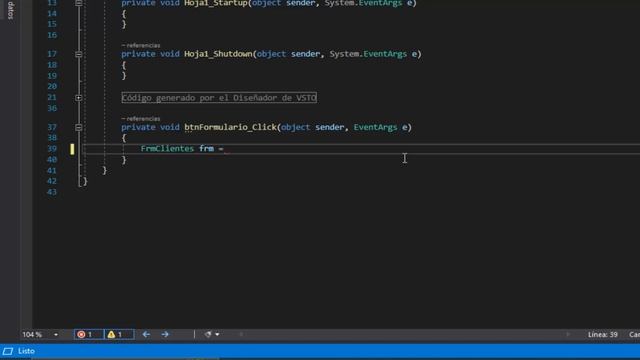Viewport: 640px width, 360px height.
Task: Click the 'Hoja1_Startup' method name at top
Action: (x=216, y=3)
